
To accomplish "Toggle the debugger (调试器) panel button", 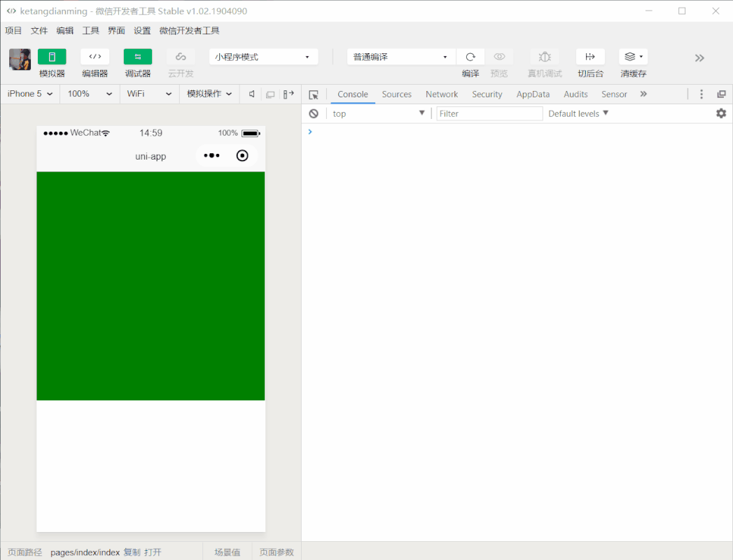I will (138, 57).
